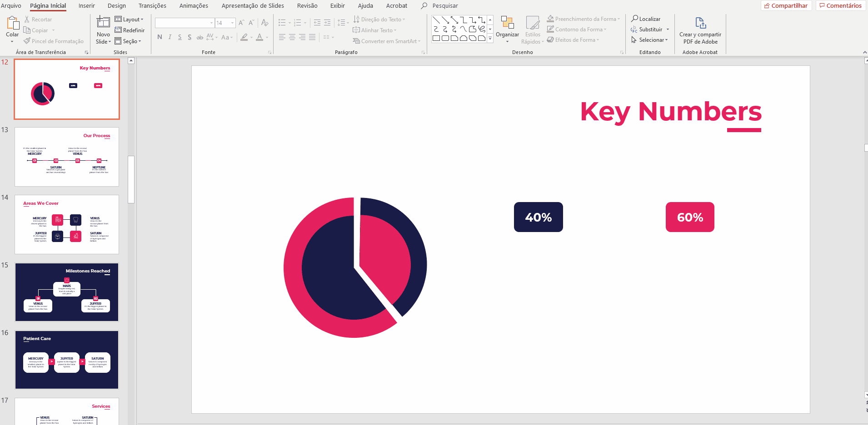Switch to the Transições tab

coord(152,6)
